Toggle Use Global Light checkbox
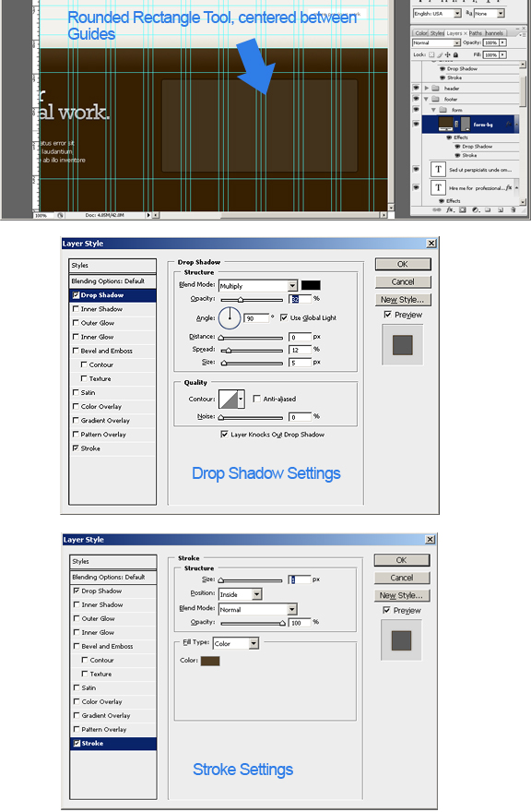This screenshot has width=531, height=812. coord(284,317)
